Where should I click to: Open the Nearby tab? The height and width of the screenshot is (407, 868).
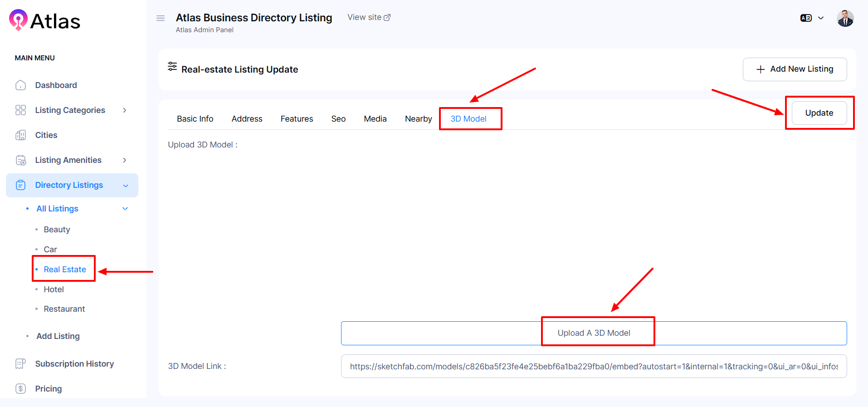[418, 119]
